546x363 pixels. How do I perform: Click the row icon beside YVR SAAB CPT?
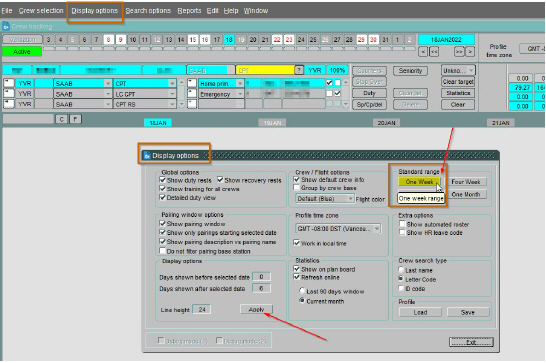point(9,83)
